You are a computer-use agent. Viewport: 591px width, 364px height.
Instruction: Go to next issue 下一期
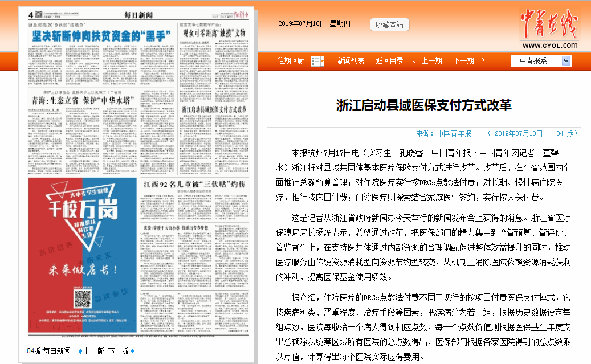(463, 60)
